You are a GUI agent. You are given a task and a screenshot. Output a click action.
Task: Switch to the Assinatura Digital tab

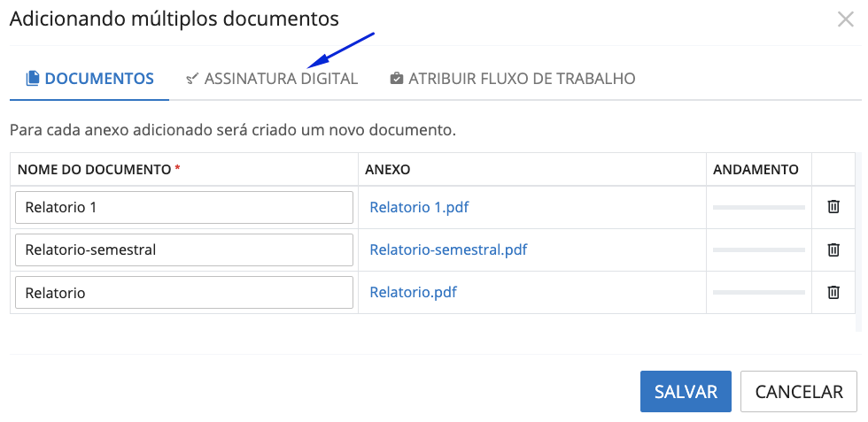click(x=280, y=79)
